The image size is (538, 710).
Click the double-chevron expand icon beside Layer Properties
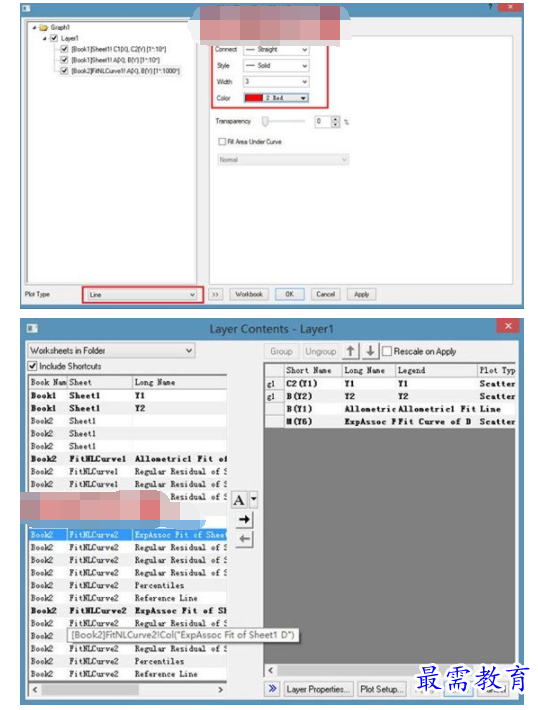272,689
